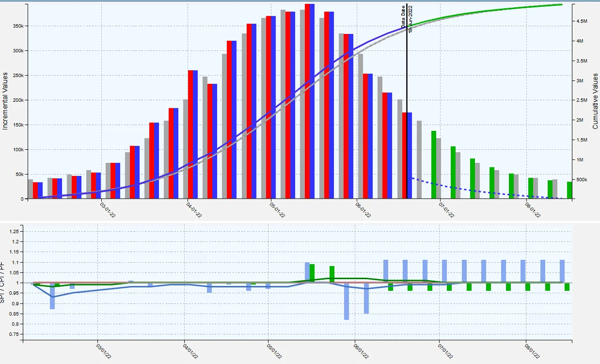The image size is (600, 364).
Task: Click the 1M label on right axis
Action: pyautogui.click(x=580, y=160)
